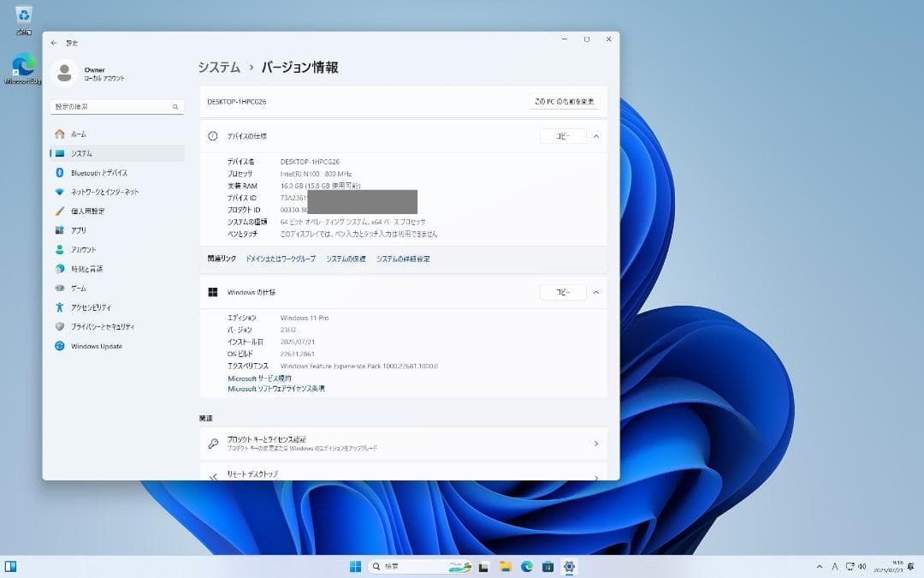The image size is (924, 578).
Task: Select システム in the sidebar
Action: (x=83, y=152)
